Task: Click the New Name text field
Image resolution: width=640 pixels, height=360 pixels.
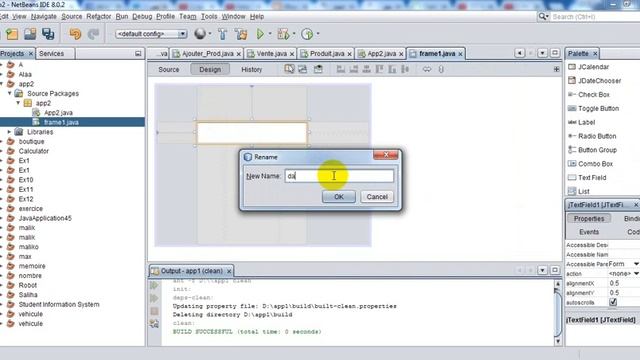Action: click(x=339, y=176)
